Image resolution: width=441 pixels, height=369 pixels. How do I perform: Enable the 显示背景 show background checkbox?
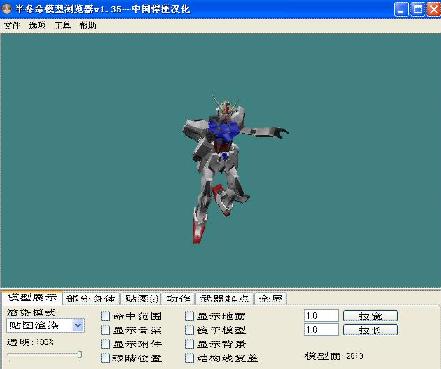click(189, 344)
